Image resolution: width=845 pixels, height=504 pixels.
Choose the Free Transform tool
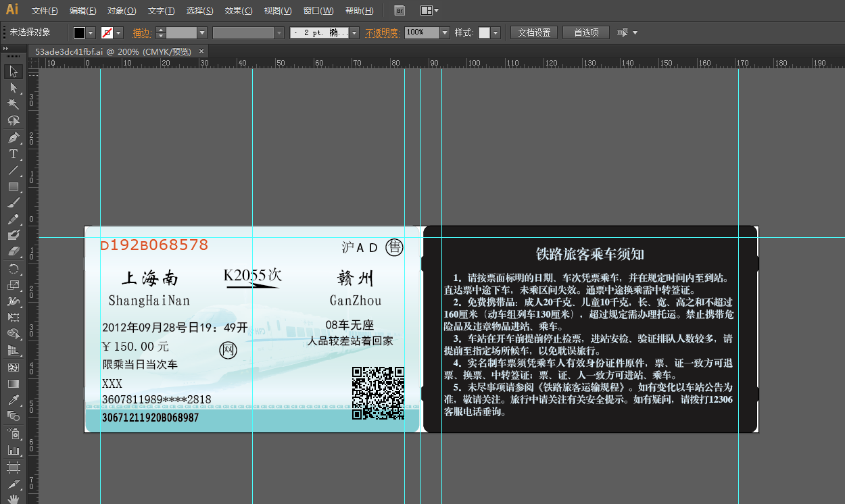[13, 317]
